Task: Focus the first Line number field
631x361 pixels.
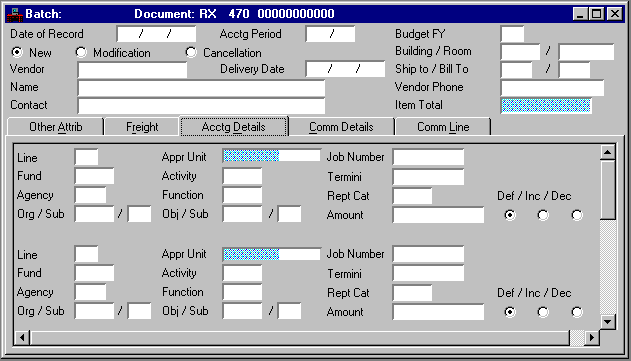Action: (87, 157)
